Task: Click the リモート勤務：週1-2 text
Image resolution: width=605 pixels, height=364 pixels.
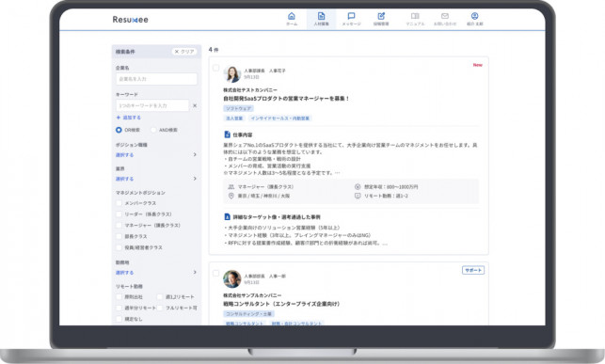Action: pos(386,196)
